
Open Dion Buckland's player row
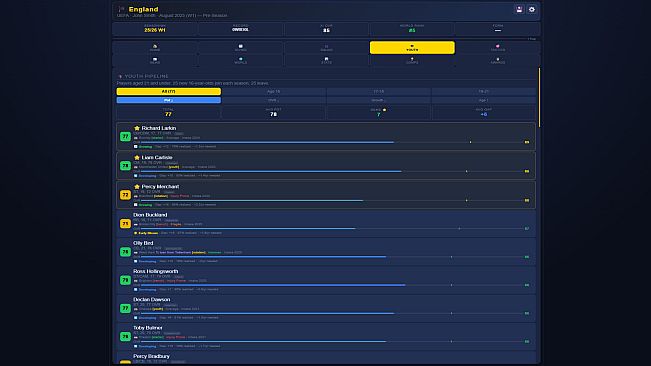[326, 223]
